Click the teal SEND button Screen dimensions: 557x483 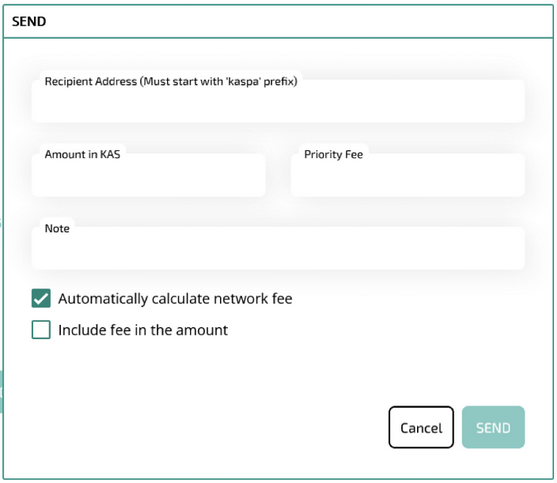[493, 427]
